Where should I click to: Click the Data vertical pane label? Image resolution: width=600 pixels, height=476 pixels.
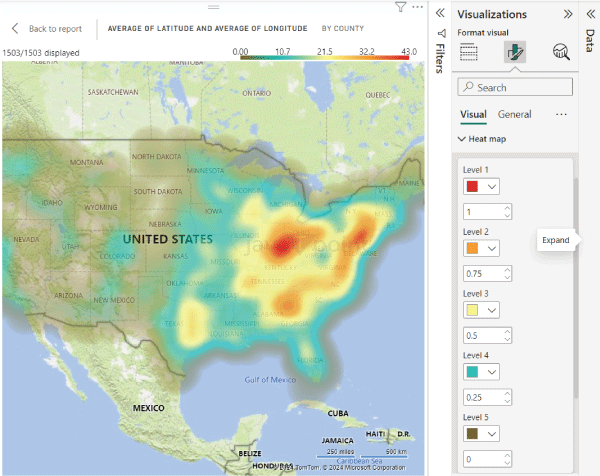coord(590,41)
